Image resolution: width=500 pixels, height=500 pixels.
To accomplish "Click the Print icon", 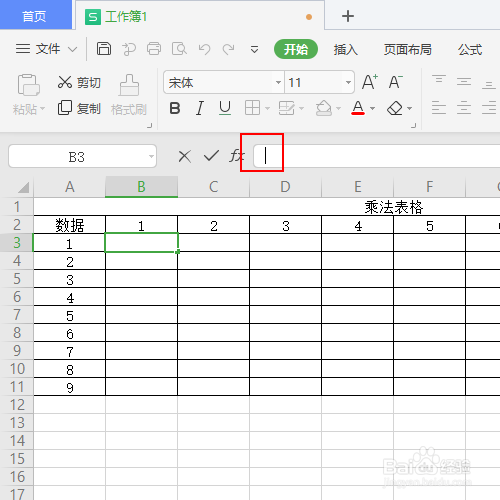I will [x=154, y=49].
